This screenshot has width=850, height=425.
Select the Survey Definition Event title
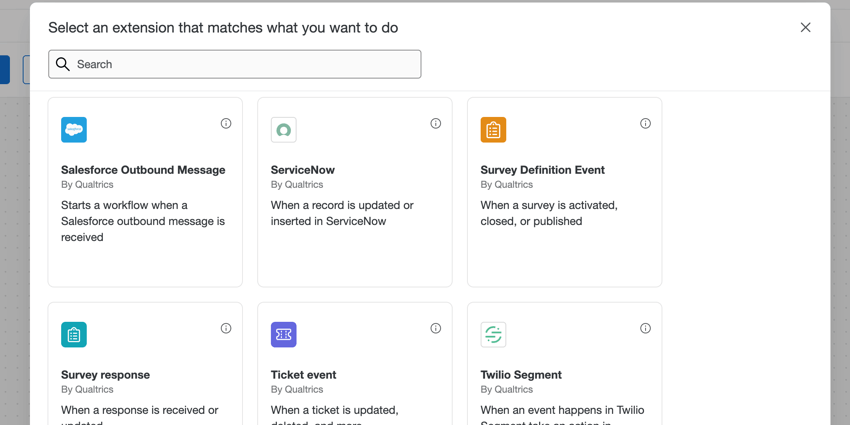(542, 170)
